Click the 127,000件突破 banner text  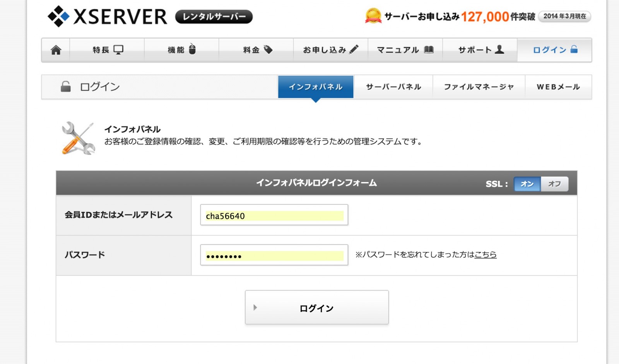[x=498, y=17]
